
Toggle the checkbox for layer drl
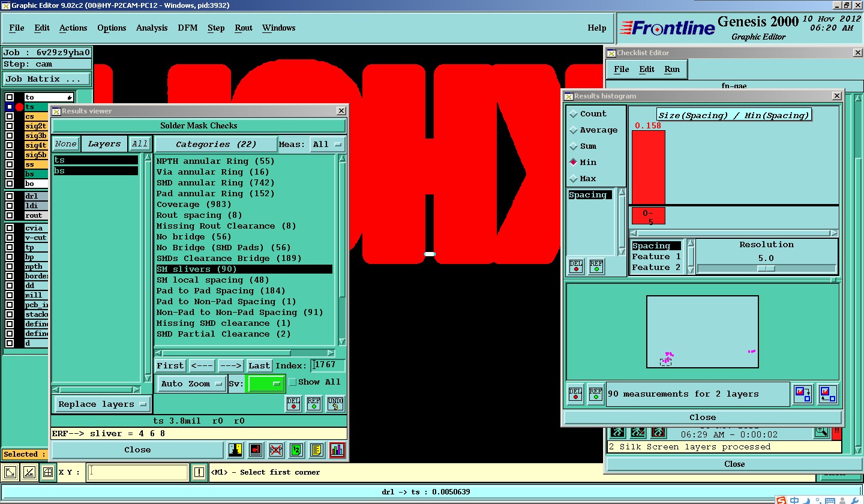[x=10, y=196]
